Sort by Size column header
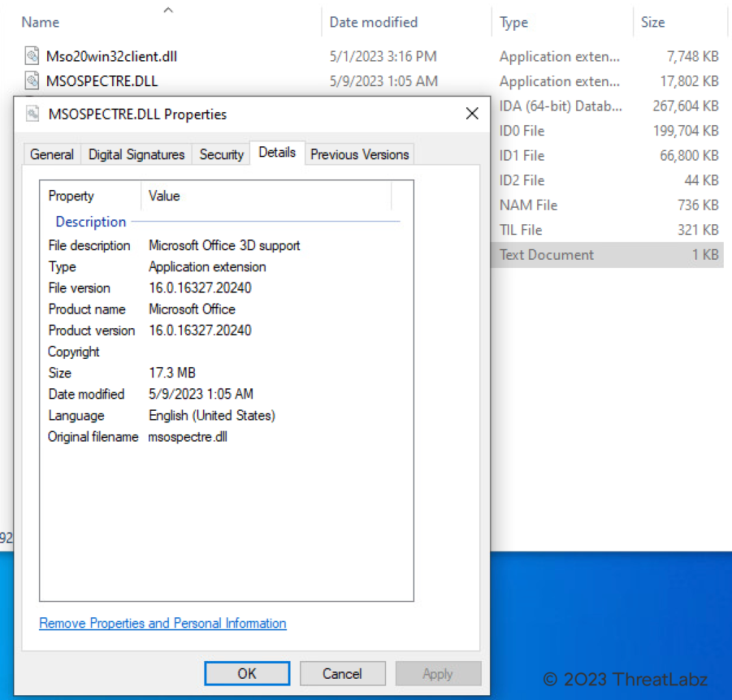This screenshot has height=700, width=732. 653,23
